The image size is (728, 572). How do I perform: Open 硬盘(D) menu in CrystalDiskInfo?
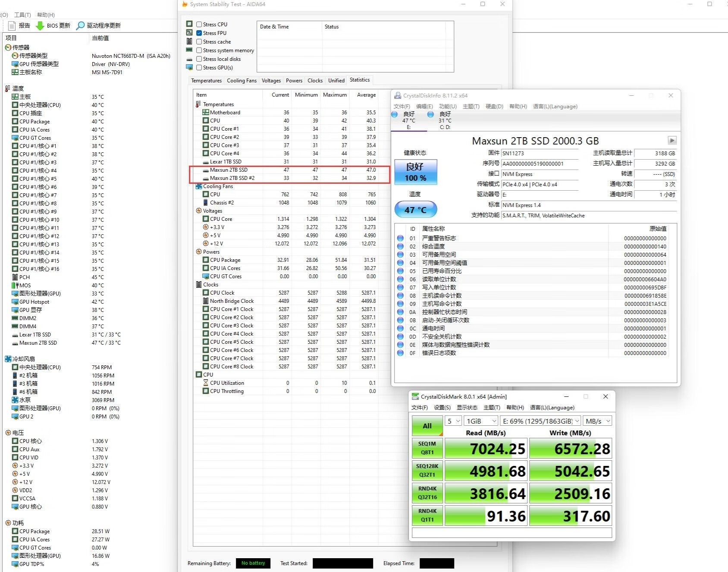click(x=494, y=107)
